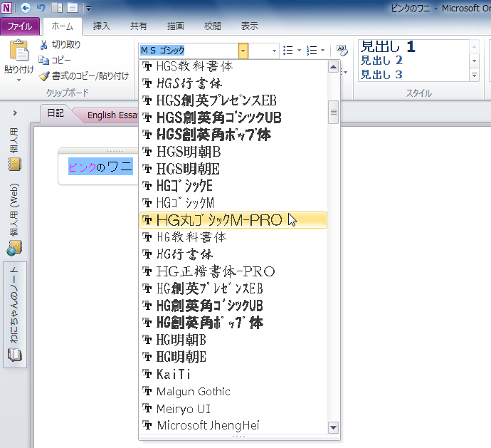Select HGゴシックM font
This screenshot has height=448, width=491.
[233, 203]
